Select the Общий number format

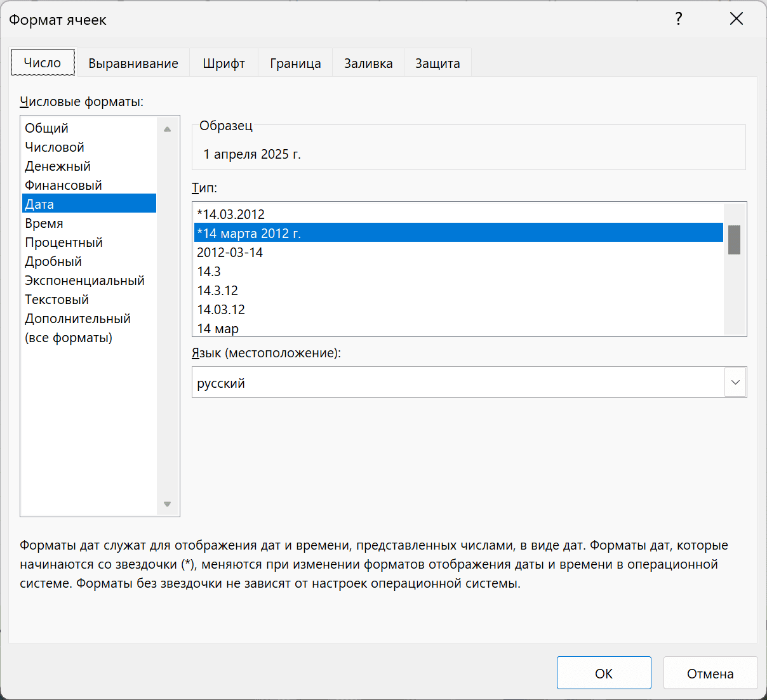(89, 128)
